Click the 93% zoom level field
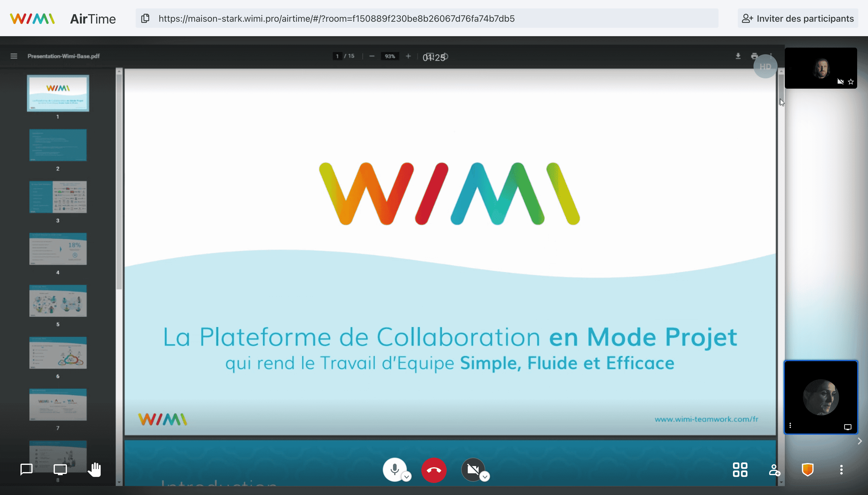868x495 pixels. pos(390,56)
